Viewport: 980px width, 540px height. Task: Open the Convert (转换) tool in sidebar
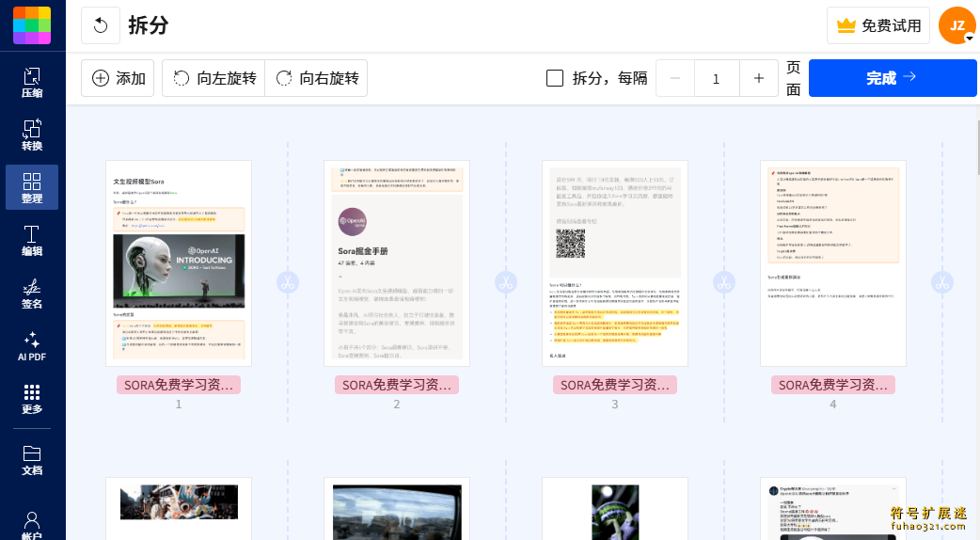pos(32,135)
